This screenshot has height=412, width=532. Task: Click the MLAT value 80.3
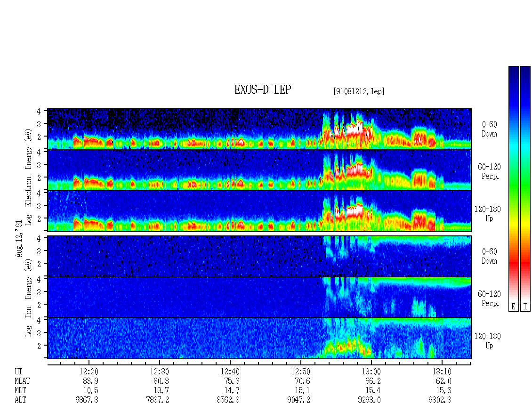click(161, 381)
